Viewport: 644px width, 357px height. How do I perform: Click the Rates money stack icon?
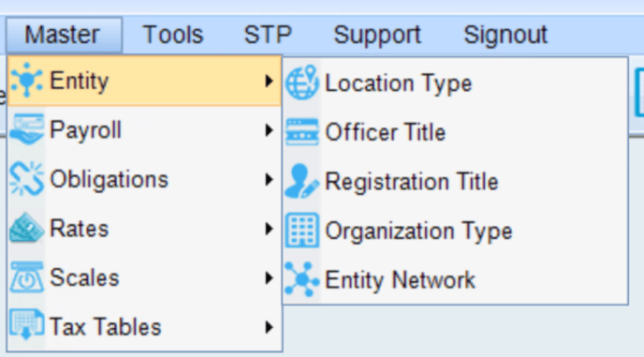(27, 229)
